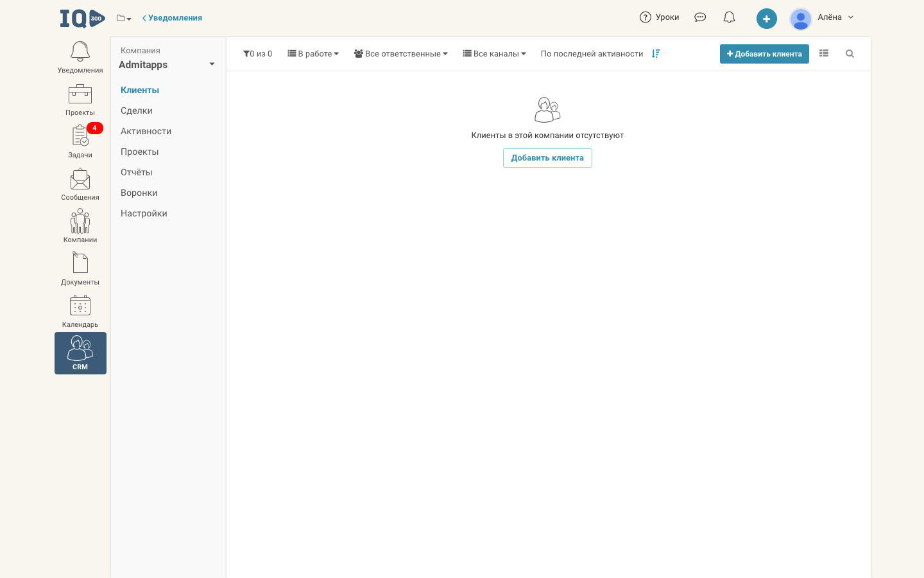924x578 pixels.
Task: Open Календарь in the sidebar
Action: [80, 311]
